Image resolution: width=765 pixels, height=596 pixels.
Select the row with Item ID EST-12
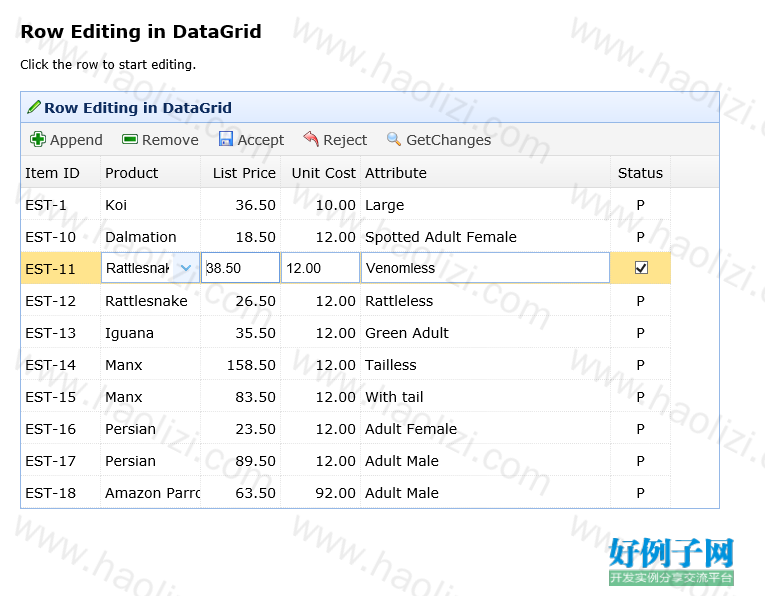pos(346,300)
